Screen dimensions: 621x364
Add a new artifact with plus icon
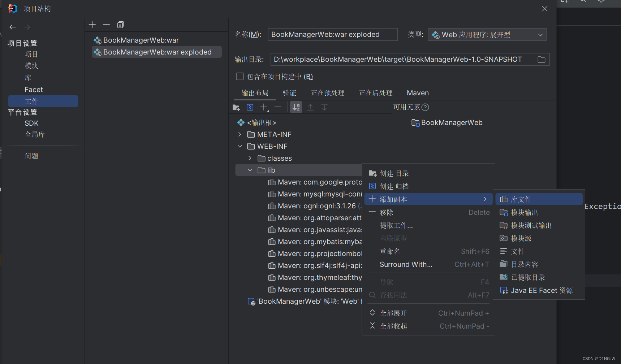click(92, 25)
